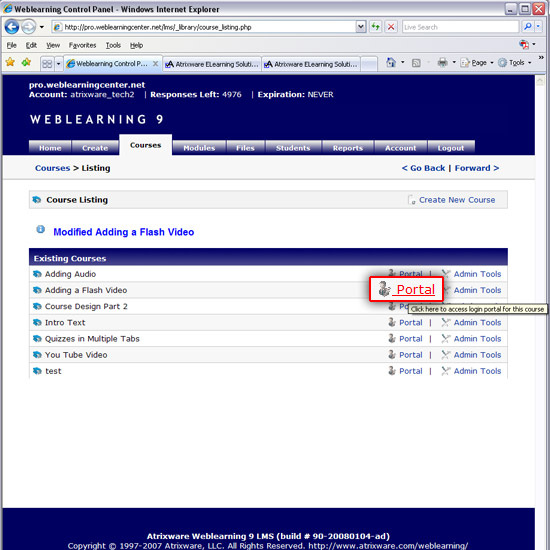Open the Favorites menu

coord(82,45)
